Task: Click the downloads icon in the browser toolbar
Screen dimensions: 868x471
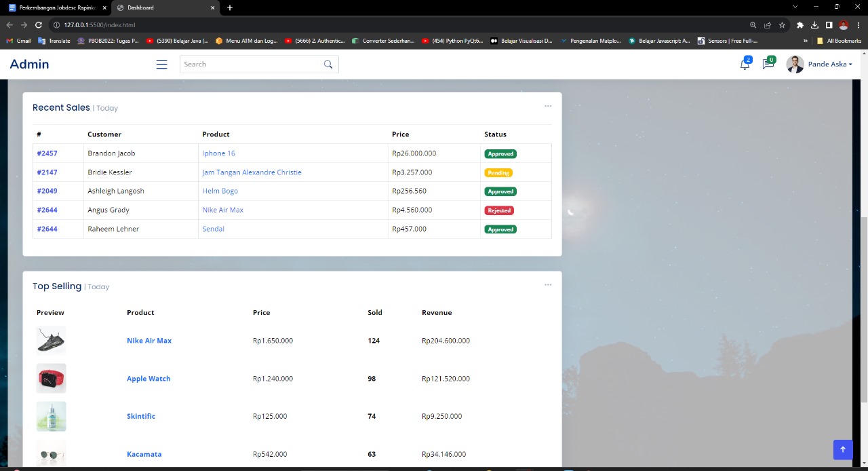Action: (x=814, y=24)
